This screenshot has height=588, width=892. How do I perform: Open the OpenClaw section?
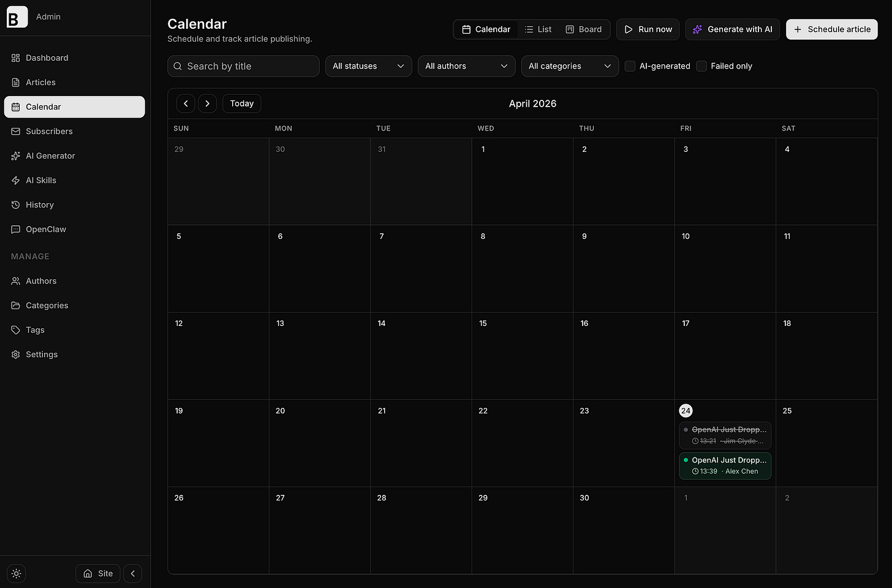tap(45, 229)
